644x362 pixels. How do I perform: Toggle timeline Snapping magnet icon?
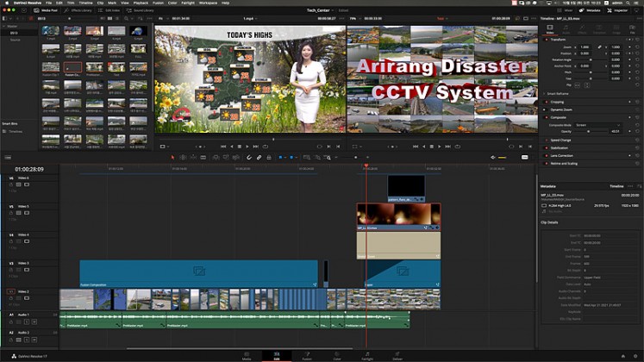tap(249, 157)
